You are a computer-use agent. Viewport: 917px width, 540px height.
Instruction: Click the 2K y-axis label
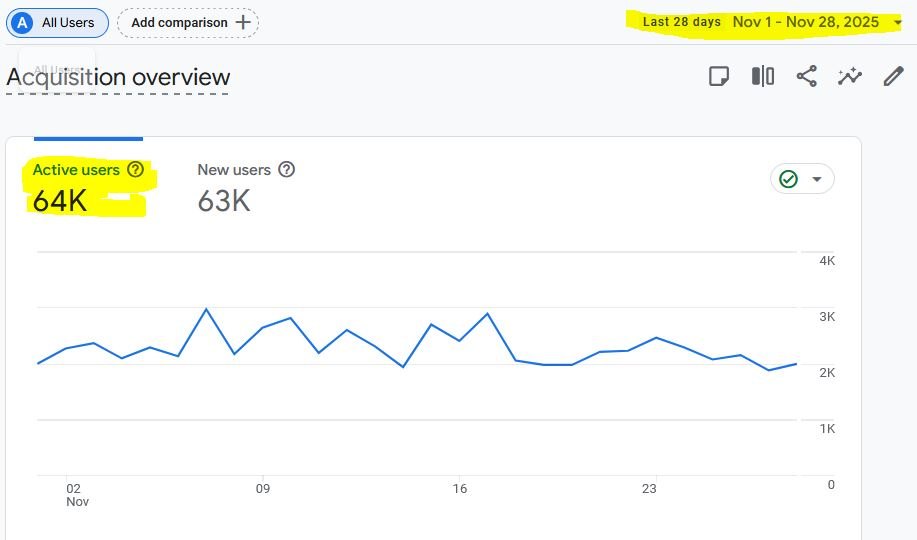[x=827, y=373]
